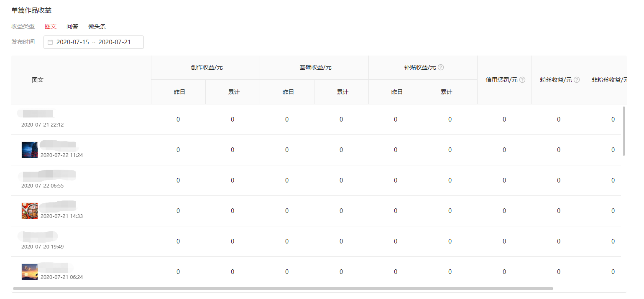Click the 昨日 column under 创作收益
This screenshot has width=644, height=299.
pos(178,91)
